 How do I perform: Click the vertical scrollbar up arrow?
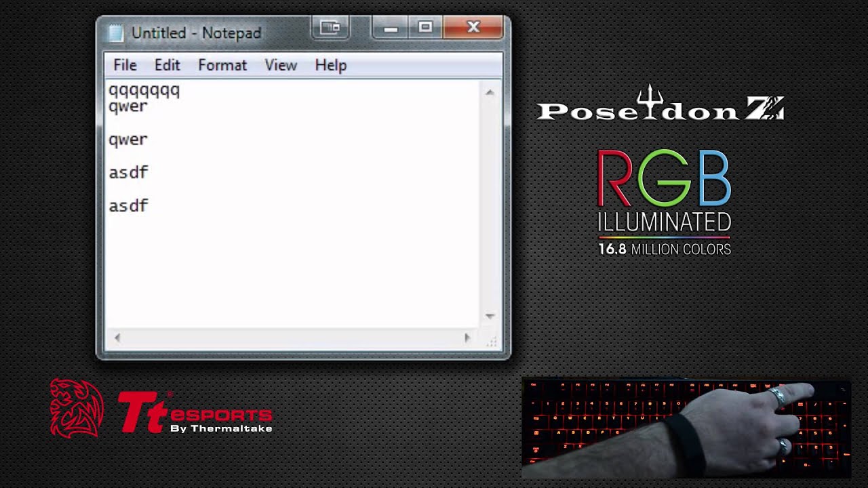[x=490, y=92]
